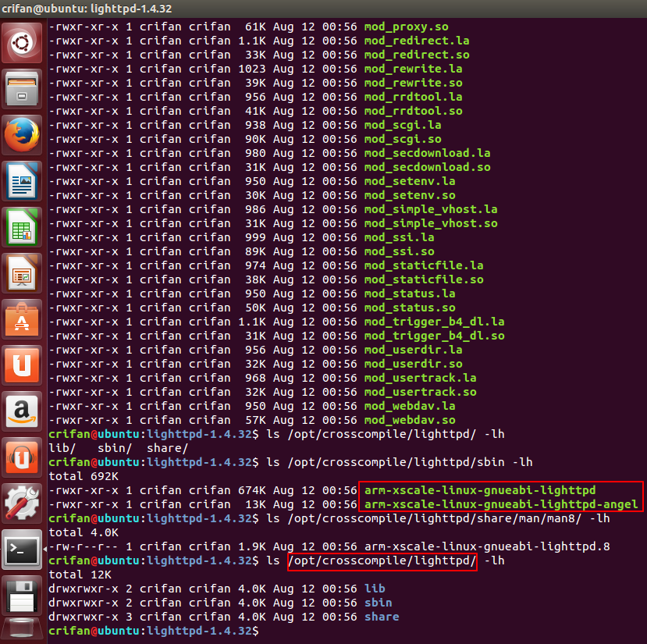Click the 'total 692K' output line
The width and height of the screenshot is (647, 644).
coord(84,476)
